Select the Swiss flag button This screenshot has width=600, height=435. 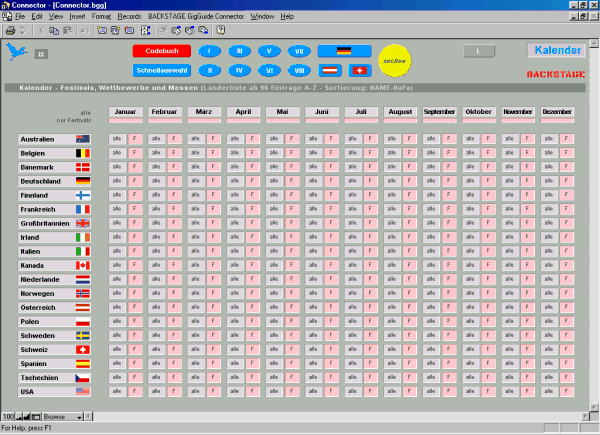click(x=359, y=70)
